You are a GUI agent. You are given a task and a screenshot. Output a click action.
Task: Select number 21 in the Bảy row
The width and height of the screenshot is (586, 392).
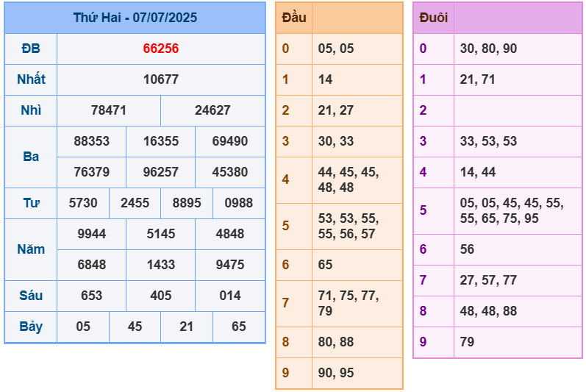186,327
